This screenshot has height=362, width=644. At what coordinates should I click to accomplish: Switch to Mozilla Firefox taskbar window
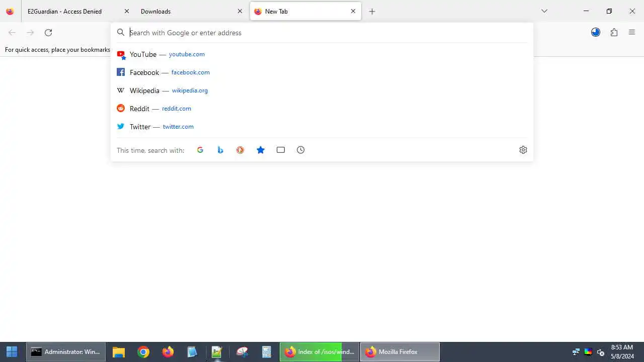click(x=400, y=352)
